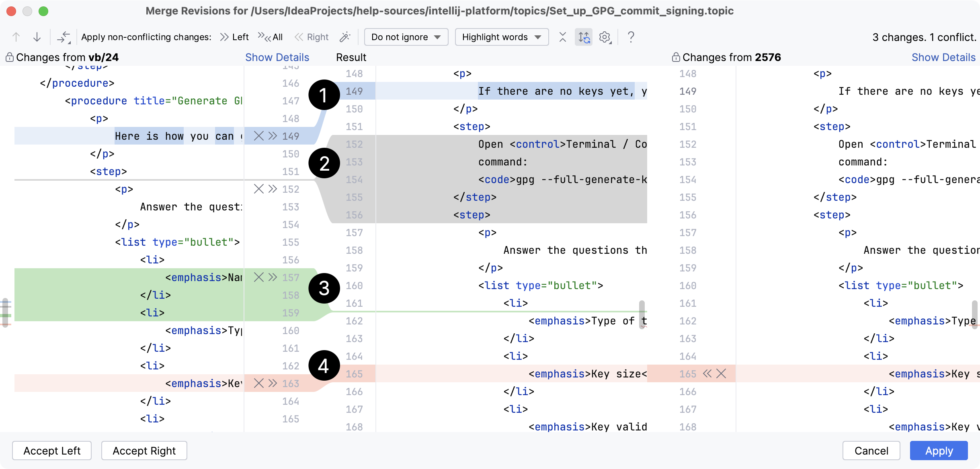
Task: Click the Accept Left button
Action: [x=51, y=451]
